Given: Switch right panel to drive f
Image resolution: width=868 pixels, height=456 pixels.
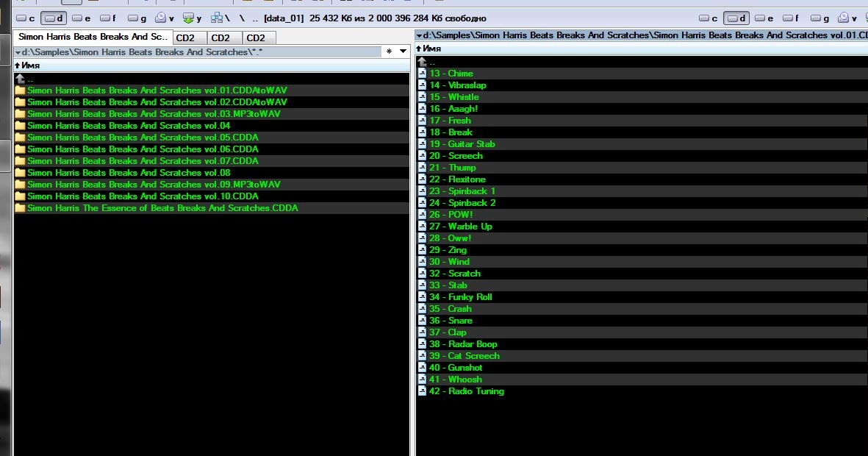Looking at the screenshot, I should click(791, 18).
